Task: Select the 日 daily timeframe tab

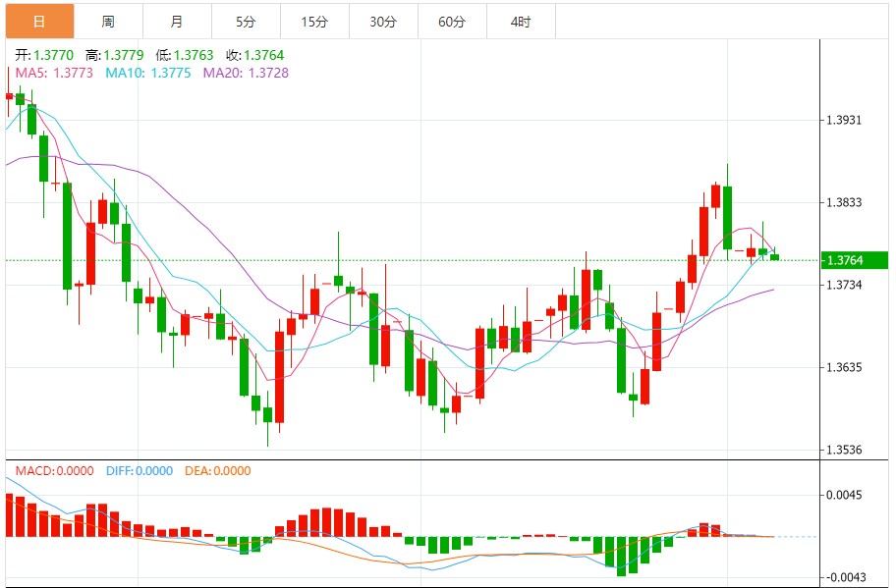Action: coord(39,22)
